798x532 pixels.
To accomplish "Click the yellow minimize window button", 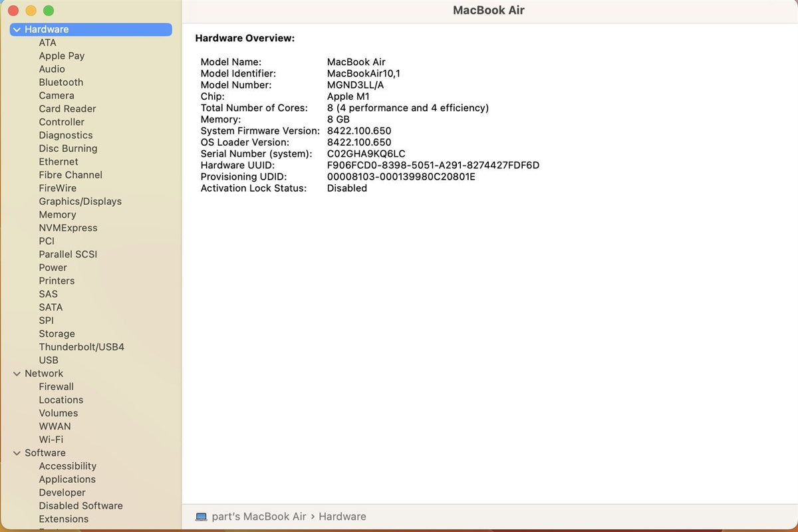I will [x=31, y=11].
